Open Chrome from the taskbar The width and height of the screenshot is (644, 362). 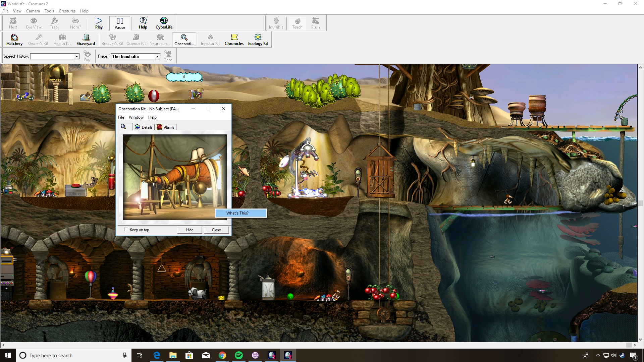(222, 355)
